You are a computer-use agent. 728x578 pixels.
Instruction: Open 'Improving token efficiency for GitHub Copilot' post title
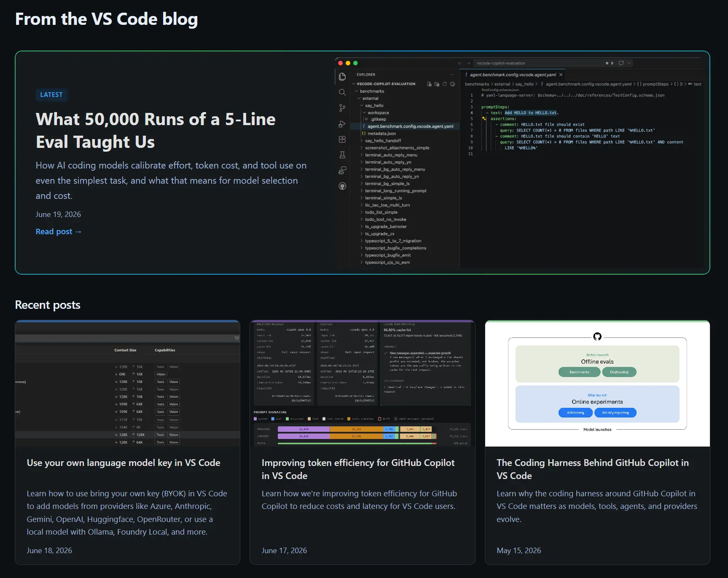point(358,469)
